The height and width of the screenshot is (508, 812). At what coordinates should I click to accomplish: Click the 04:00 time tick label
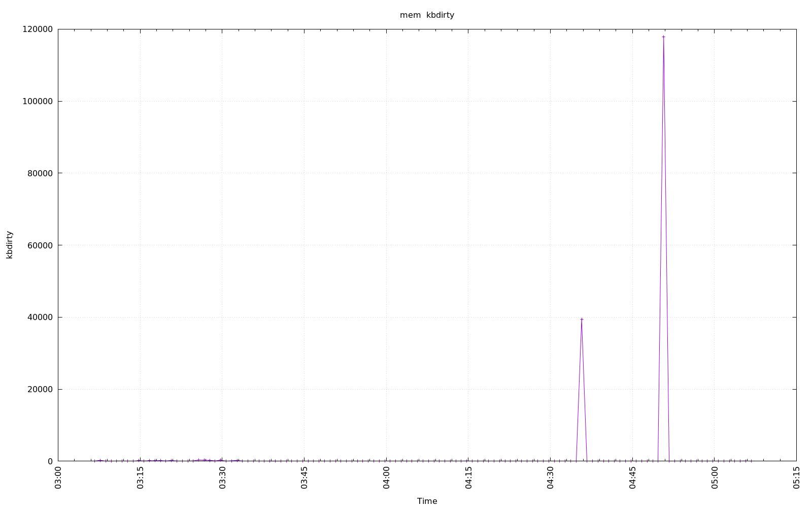386,478
